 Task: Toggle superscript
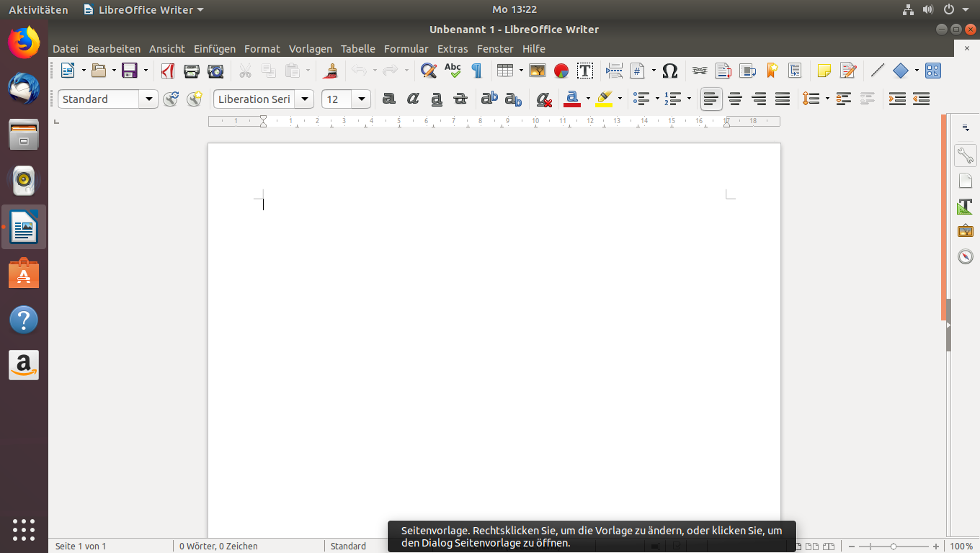490,99
